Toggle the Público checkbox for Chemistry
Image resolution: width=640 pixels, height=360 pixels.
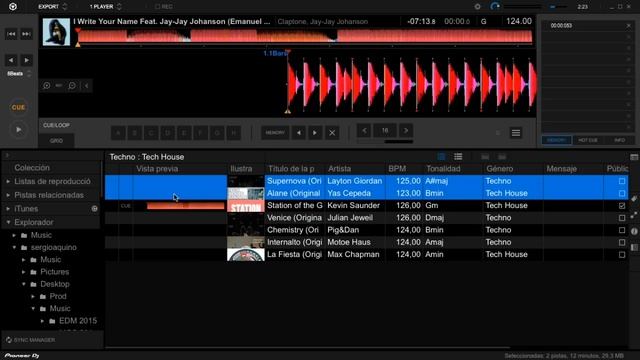(x=622, y=230)
